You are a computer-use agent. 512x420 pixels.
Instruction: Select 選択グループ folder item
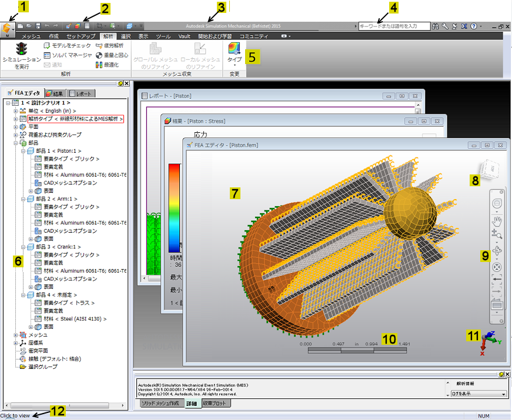pyautogui.click(x=42, y=367)
